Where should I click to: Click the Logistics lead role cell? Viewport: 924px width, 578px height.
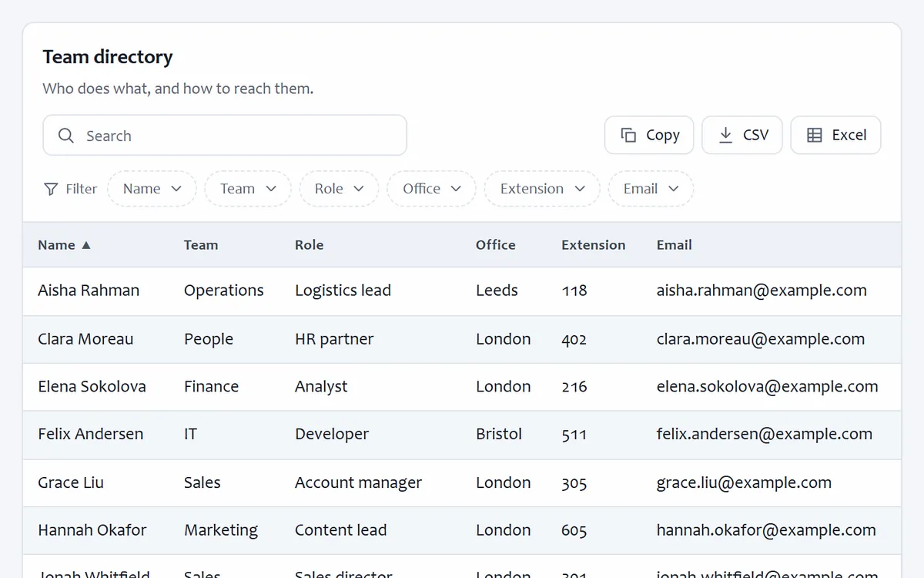click(343, 291)
